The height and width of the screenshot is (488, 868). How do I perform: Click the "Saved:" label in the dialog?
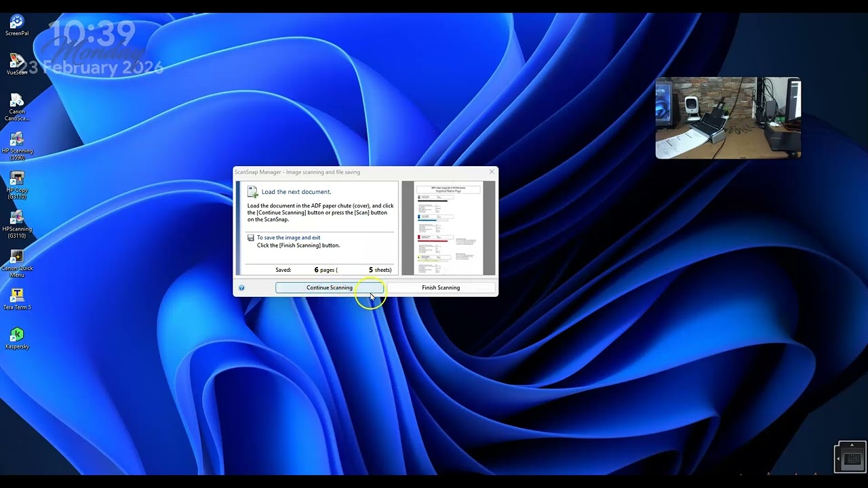tap(283, 270)
